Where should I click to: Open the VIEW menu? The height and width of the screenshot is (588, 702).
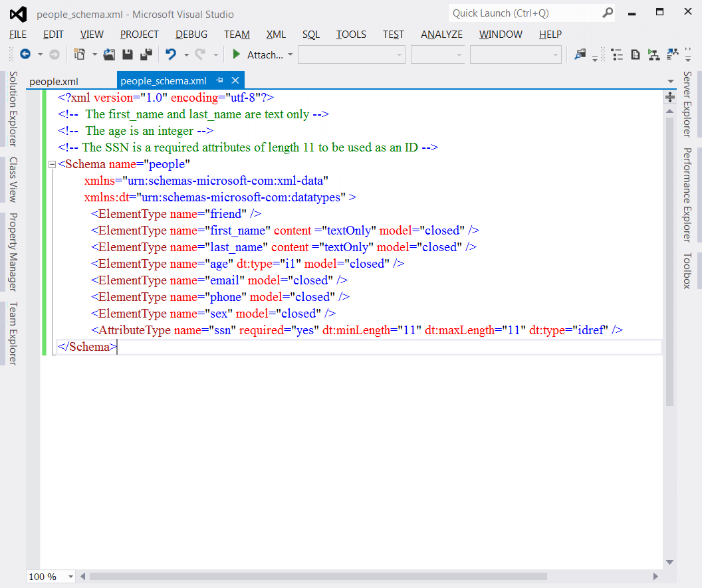point(92,35)
